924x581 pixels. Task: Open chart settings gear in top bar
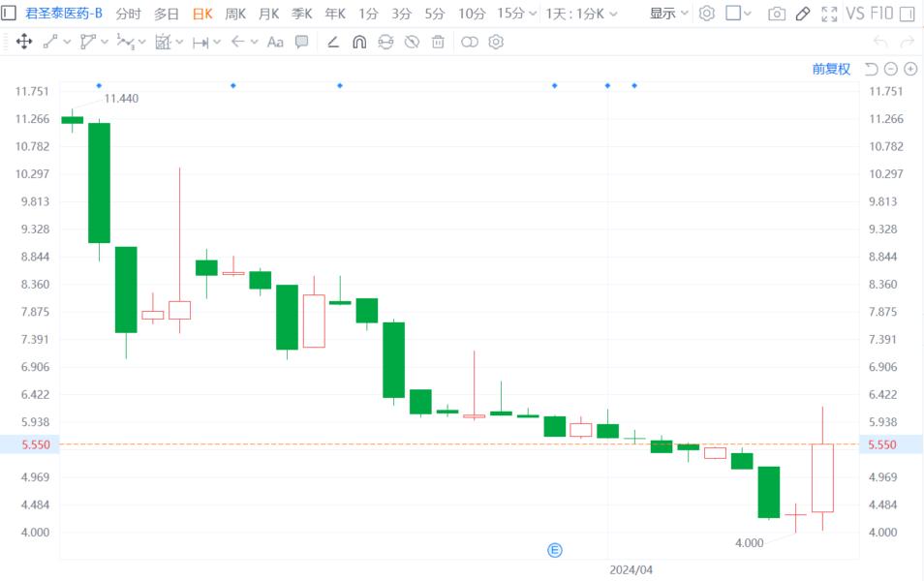pos(706,13)
